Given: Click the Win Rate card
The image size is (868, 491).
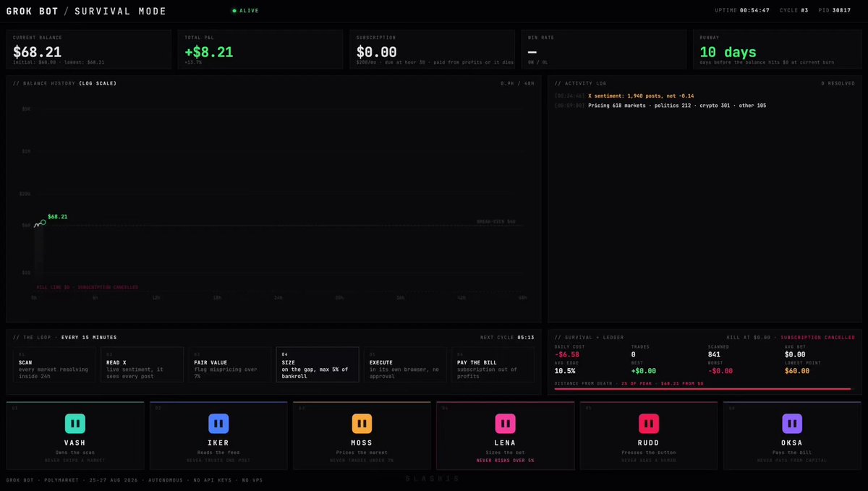Looking at the screenshot, I should [604, 49].
